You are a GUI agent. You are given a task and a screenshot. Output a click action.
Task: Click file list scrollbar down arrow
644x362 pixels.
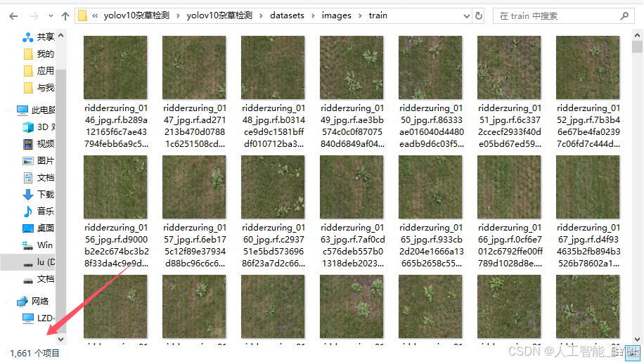point(638,340)
